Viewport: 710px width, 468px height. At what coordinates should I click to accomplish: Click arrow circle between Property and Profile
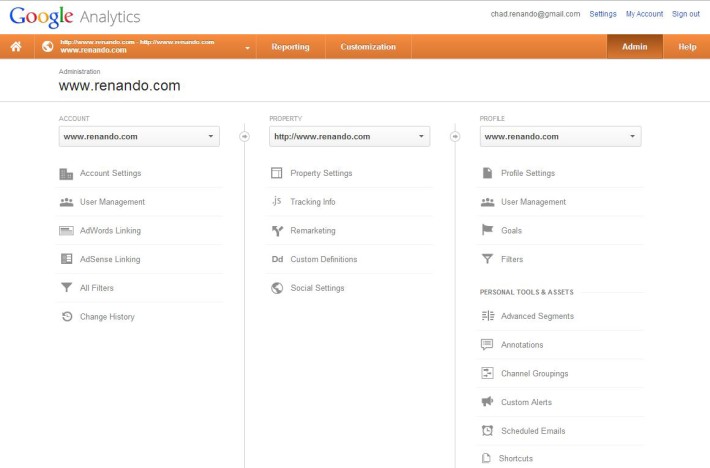[x=455, y=136]
